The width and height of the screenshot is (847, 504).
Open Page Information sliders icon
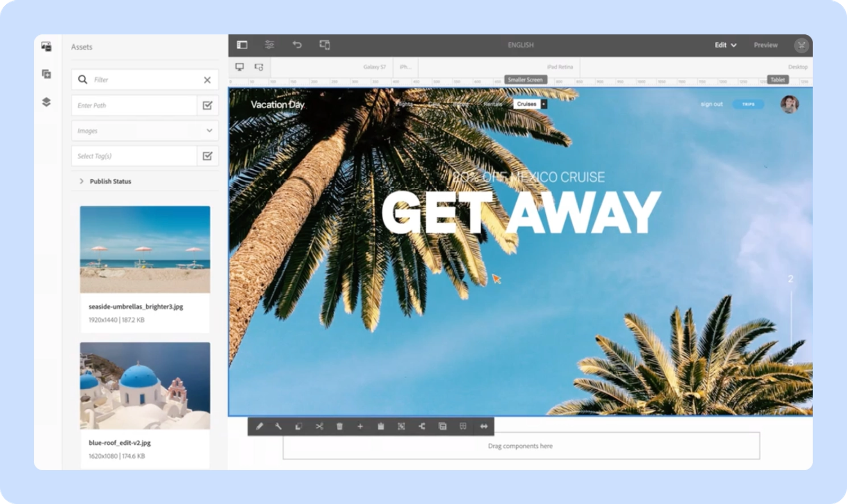pyautogui.click(x=269, y=45)
